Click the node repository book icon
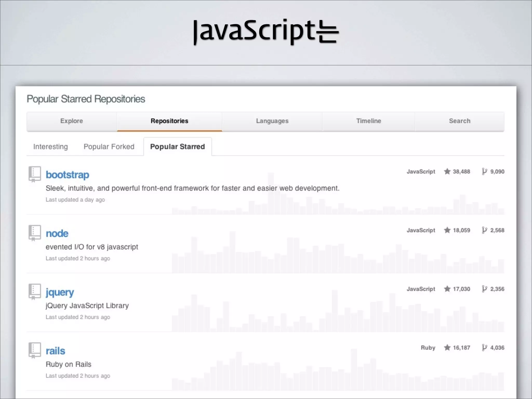The width and height of the screenshot is (532, 399). click(35, 233)
